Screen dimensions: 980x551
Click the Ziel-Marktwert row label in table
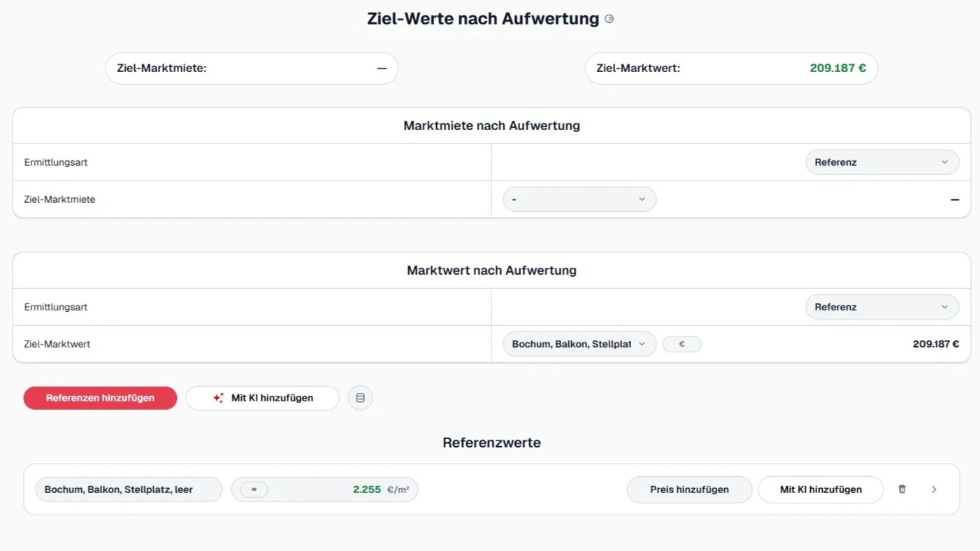point(57,344)
